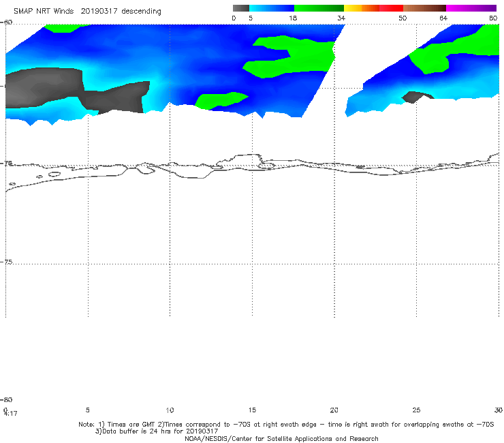The width and height of the screenshot is (504, 443).
Task: Click the swath time stamp '4:17'
Action: pyautogui.click(x=11, y=414)
